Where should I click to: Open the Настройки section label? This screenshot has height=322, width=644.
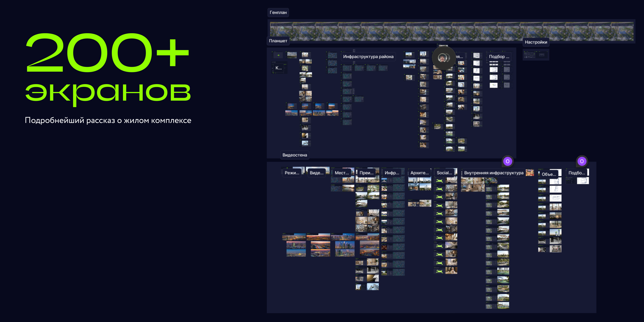(536, 42)
